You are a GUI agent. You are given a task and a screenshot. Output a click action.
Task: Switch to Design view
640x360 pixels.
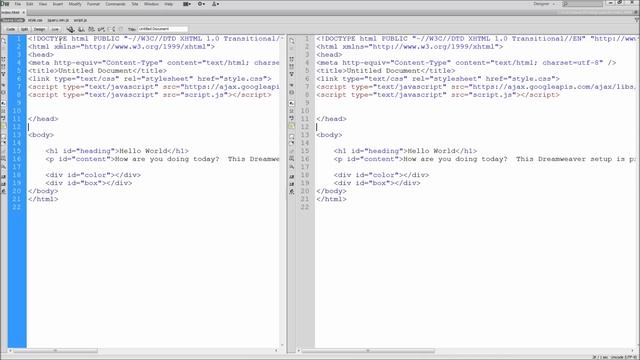(40, 29)
